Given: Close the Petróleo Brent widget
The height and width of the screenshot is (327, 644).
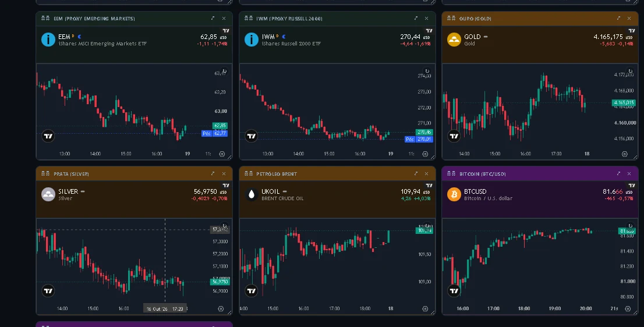Looking at the screenshot, I should [x=426, y=173].
